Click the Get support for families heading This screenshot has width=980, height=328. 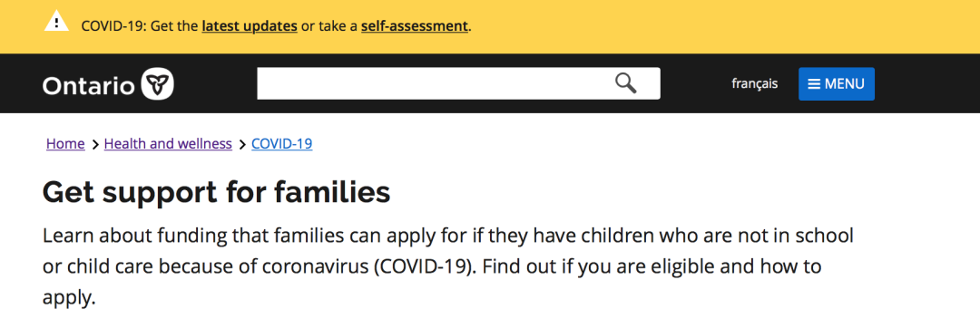pyautogui.click(x=216, y=193)
